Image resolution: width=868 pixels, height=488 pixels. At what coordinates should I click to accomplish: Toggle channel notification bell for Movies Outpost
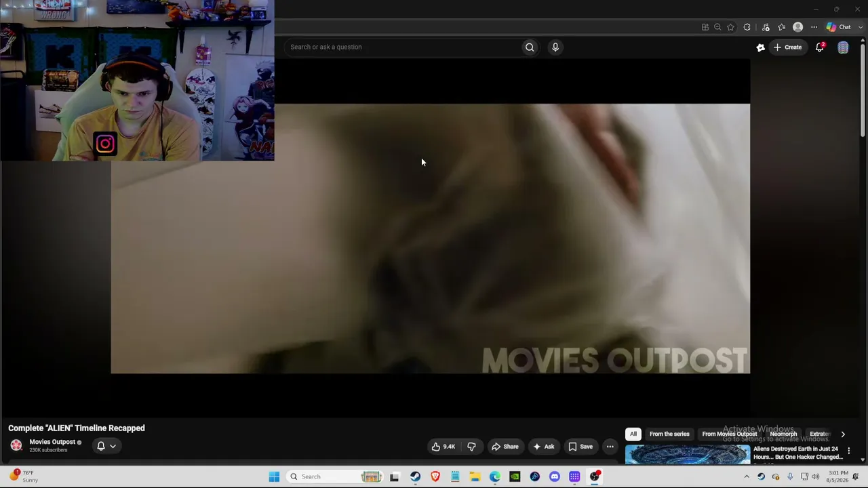point(100,446)
